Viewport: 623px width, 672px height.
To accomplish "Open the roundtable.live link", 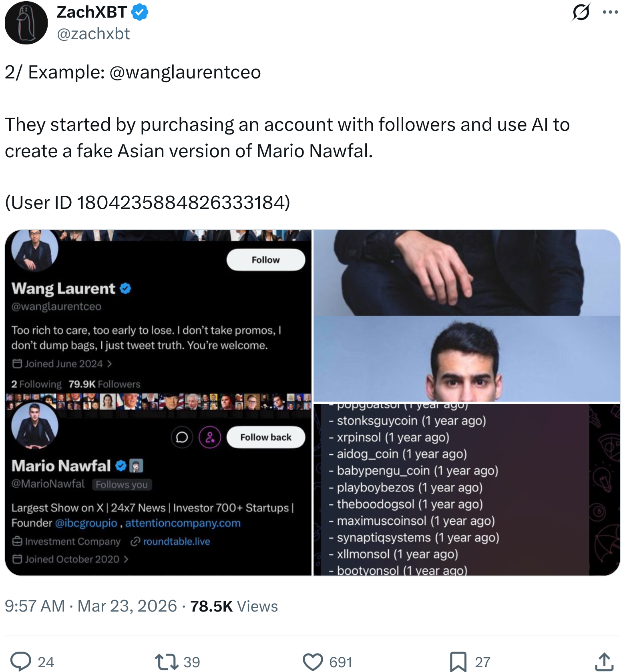I will [x=176, y=542].
